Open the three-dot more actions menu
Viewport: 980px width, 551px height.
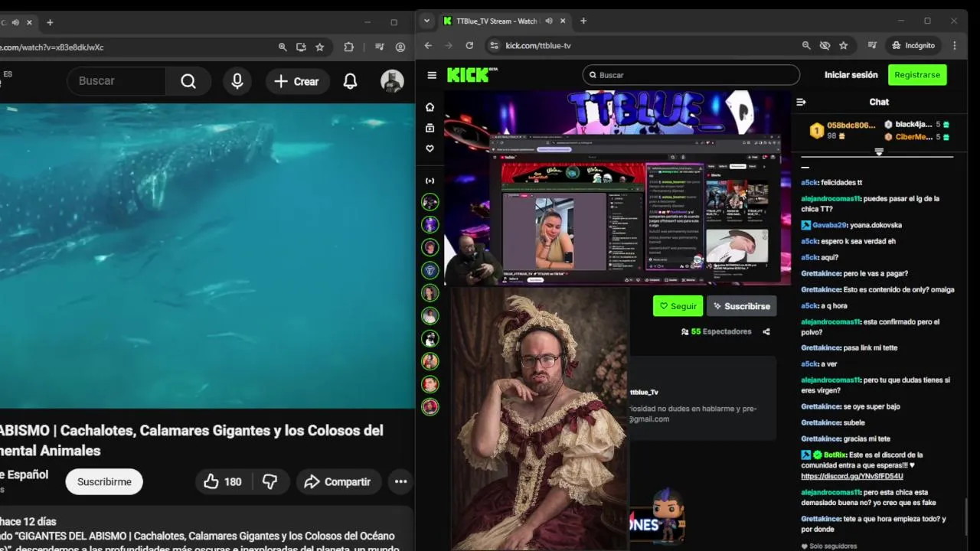click(400, 481)
